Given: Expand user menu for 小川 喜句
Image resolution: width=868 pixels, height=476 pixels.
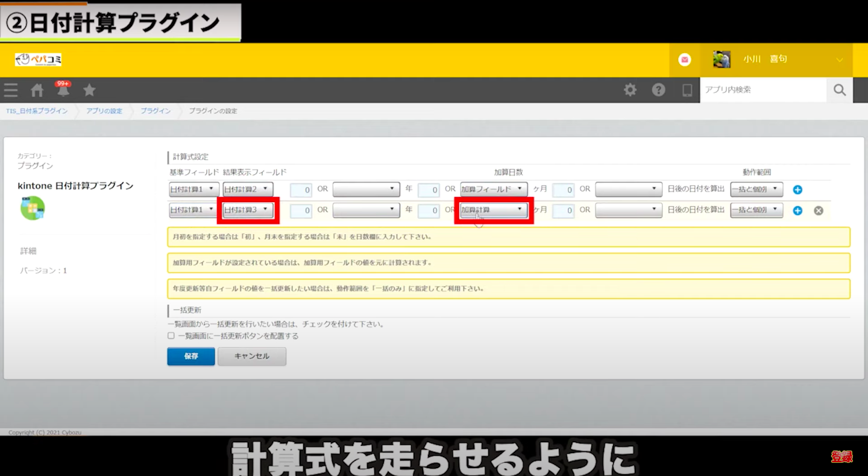Looking at the screenshot, I should pyautogui.click(x=839, y=60).
